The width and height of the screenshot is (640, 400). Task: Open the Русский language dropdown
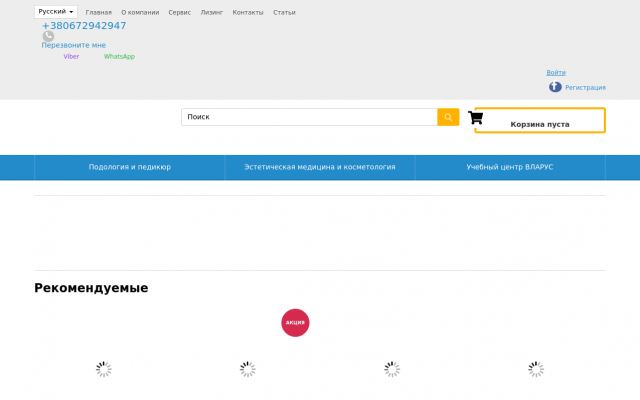(x=56, y=12)
